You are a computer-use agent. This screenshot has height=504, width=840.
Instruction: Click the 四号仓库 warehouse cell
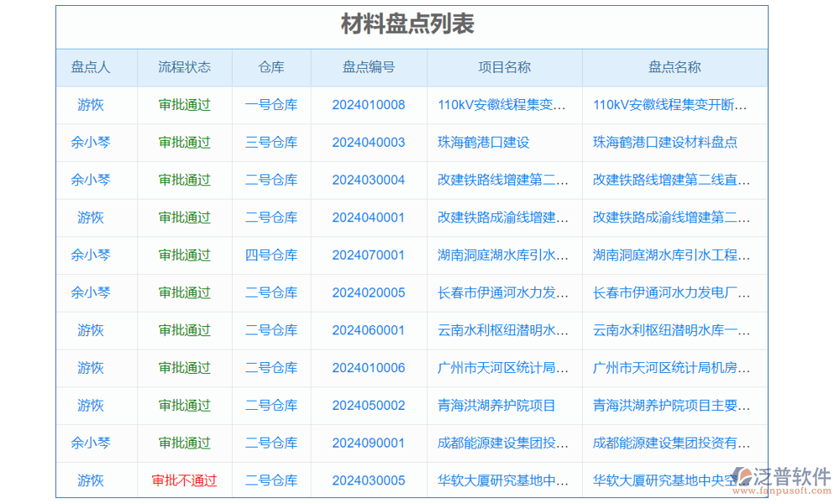point(271,255)
